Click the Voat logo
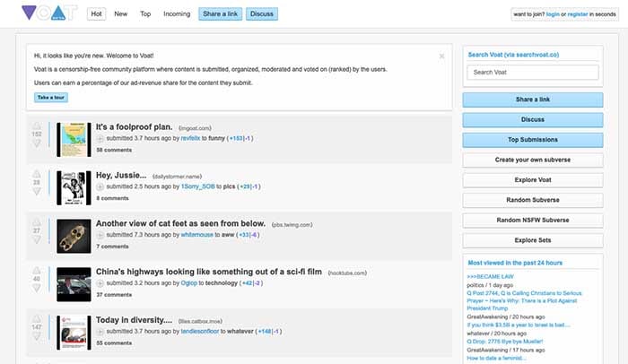Screen dimensions: 628x364 click(x=48, y=13)
